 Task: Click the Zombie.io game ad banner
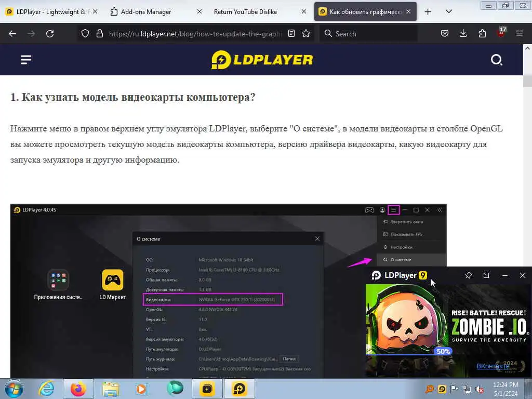tap(448, 320)
